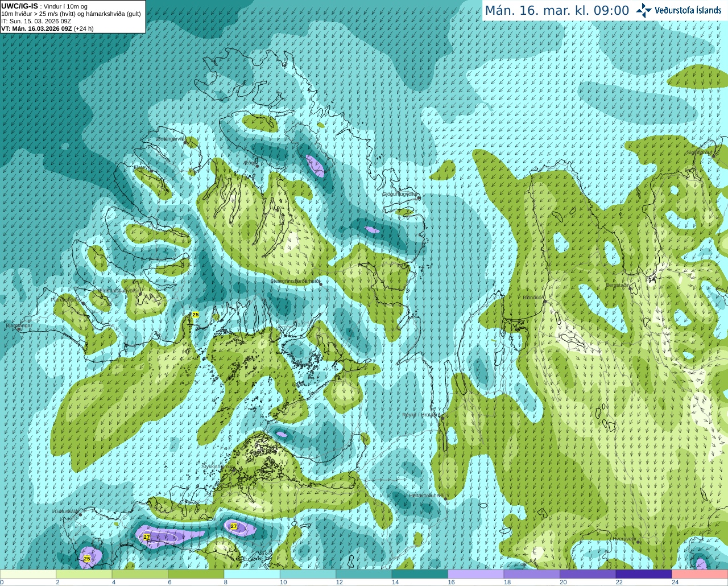Viewport: 728px width, 586px height.
Task: Click the Bergstaðir station label
Action: click(x=618, y=285)
